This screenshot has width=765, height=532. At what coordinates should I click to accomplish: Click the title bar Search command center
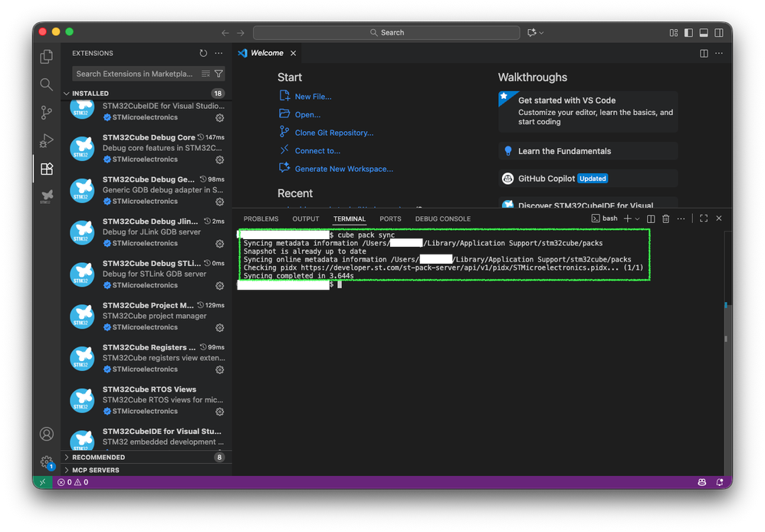[x=386, y=33]
